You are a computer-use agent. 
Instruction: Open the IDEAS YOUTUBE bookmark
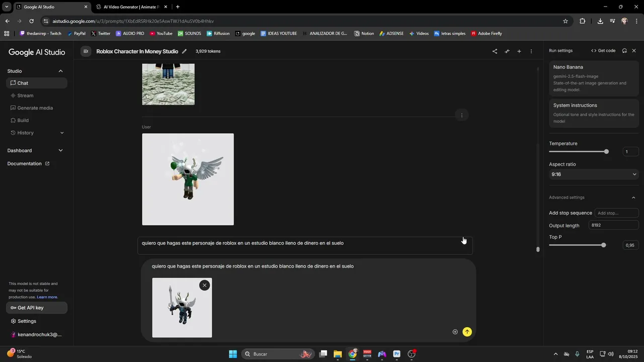tap(279, 34)
